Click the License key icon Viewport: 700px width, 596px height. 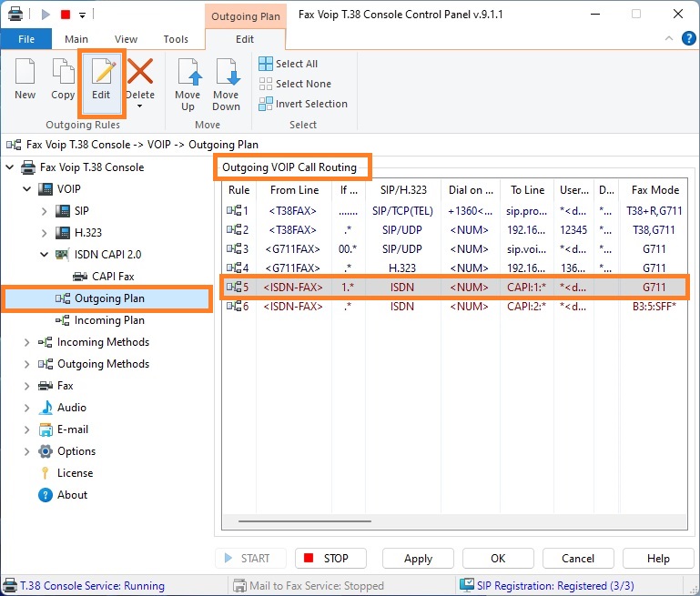(x=46, y=473)
